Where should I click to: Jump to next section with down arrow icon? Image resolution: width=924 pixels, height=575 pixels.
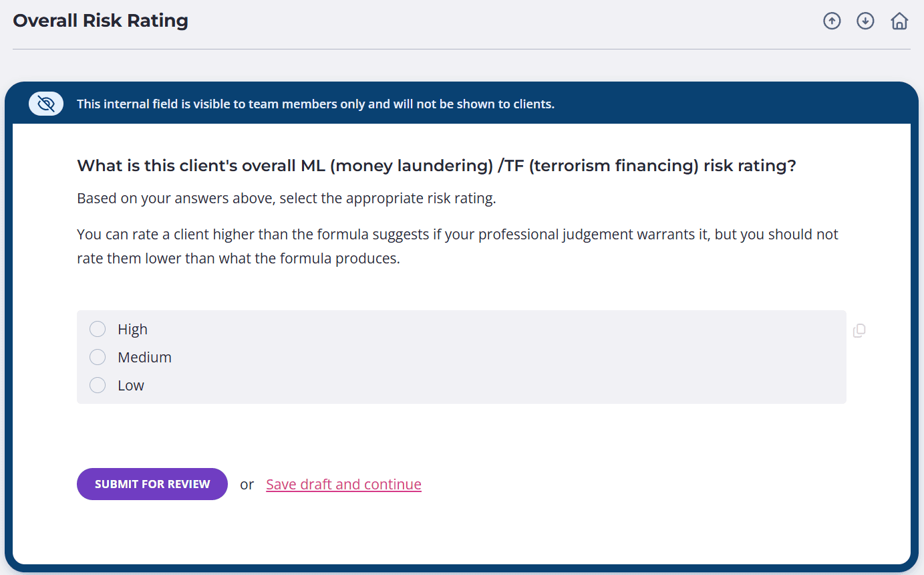click(x=865, y=21)
